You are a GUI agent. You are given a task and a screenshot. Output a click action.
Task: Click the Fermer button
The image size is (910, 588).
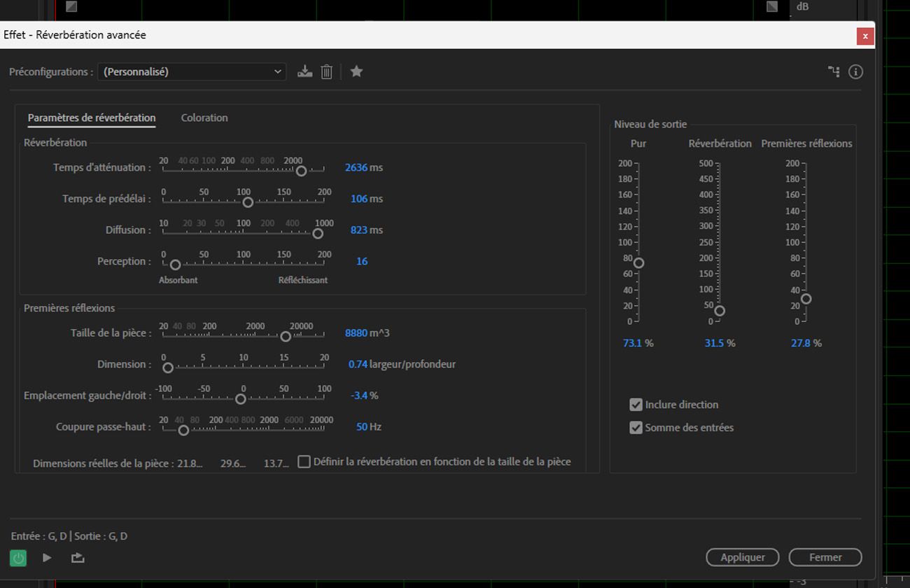pyautogui.click(x=825, y=557)
